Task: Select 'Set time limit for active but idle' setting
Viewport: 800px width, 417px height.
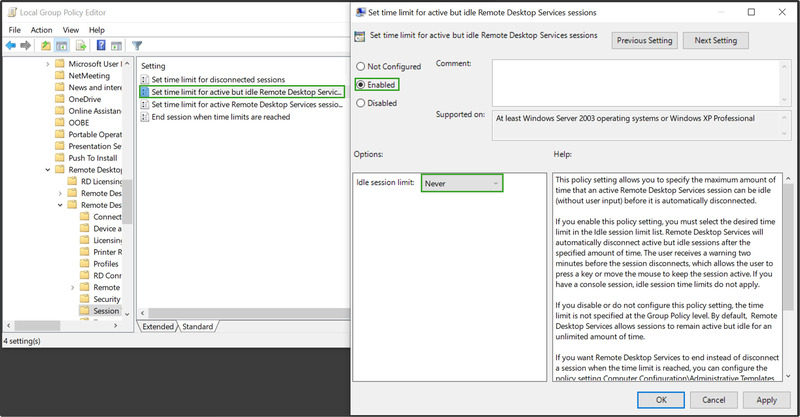Action: 242,92
